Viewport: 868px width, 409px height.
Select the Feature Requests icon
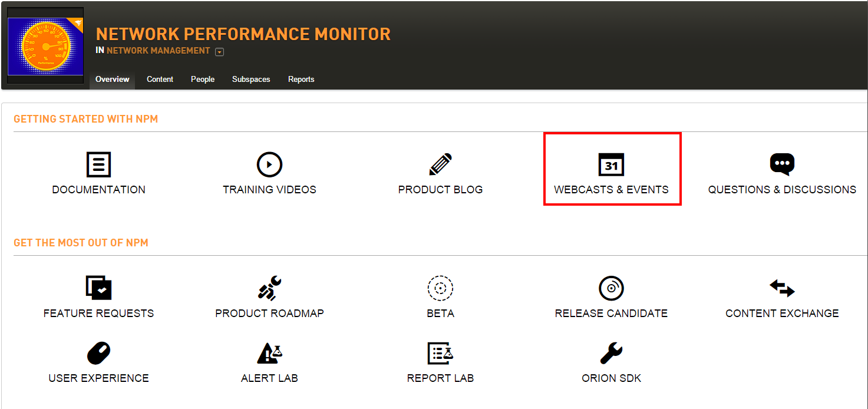tap(98, 288)
